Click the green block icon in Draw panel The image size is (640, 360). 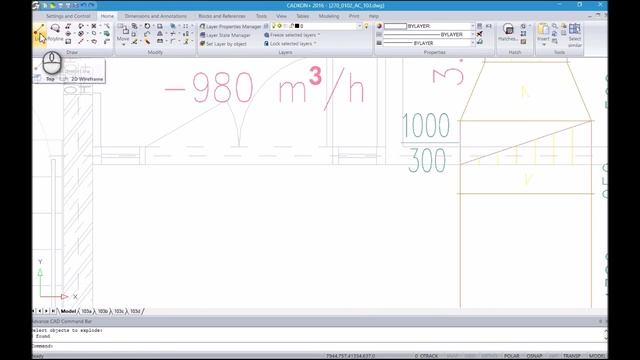(107, 34)
